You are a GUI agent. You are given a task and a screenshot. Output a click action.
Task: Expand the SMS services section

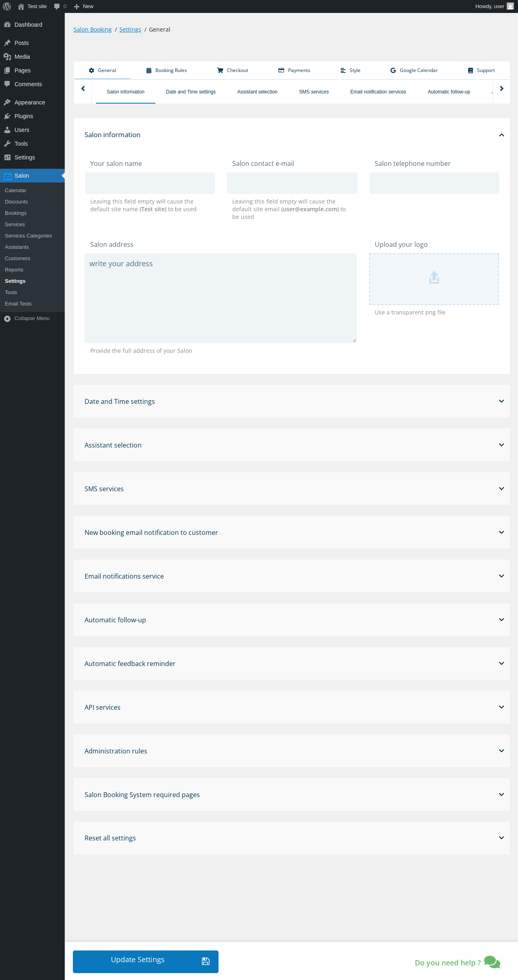501,489
